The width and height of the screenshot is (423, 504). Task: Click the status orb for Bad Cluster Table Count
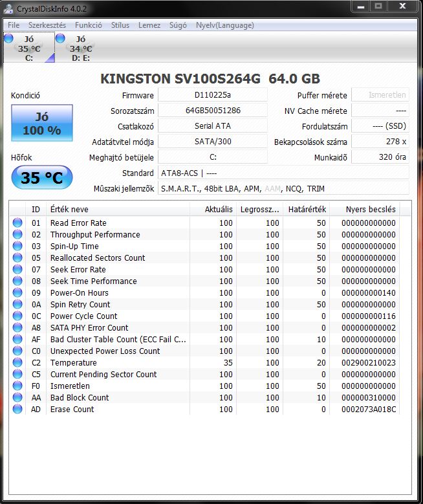point(17,339)
